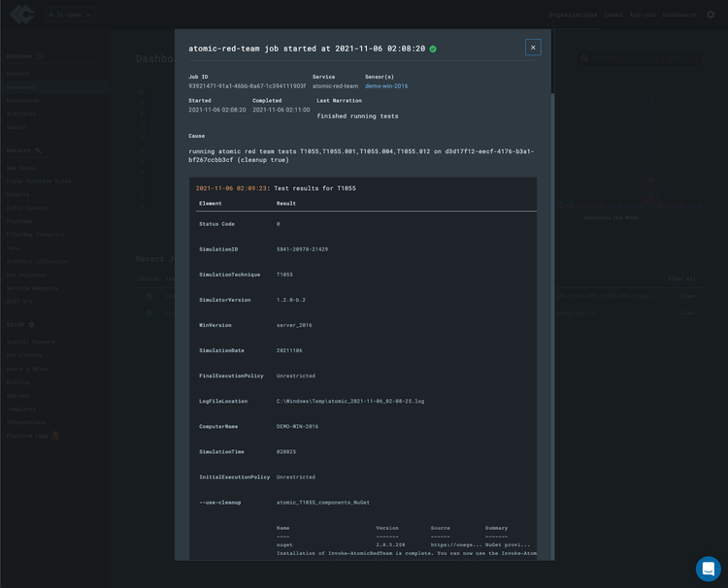
Task: Open Artifact Collection in the sidebar
Action: coord(37,262)
